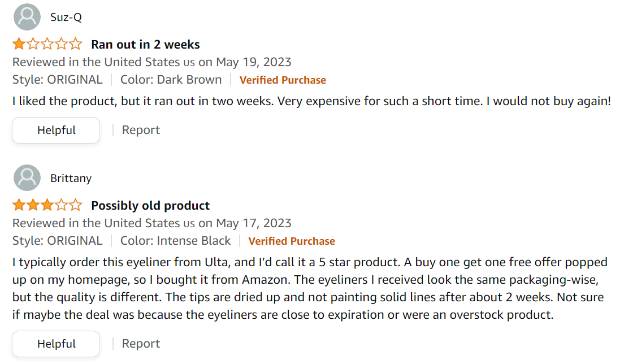Viewport: 620px width, 364px height.
Task: Click "Style: ORIGINAL" on Brittany's review
Action: [x=58, y=241]
